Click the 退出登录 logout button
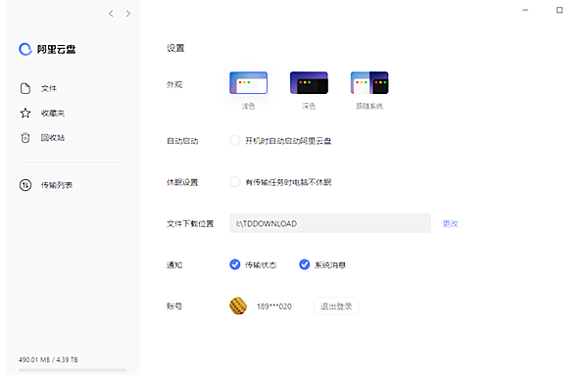 336,306
